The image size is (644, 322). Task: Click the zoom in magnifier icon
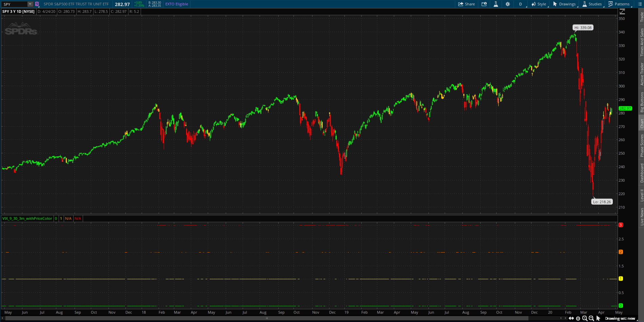coord(585,318)
